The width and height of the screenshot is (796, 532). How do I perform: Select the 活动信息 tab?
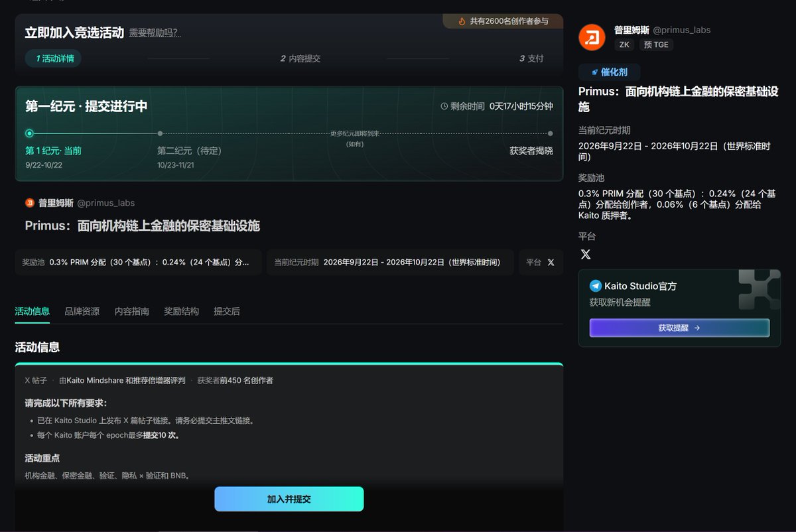[32, 311]
